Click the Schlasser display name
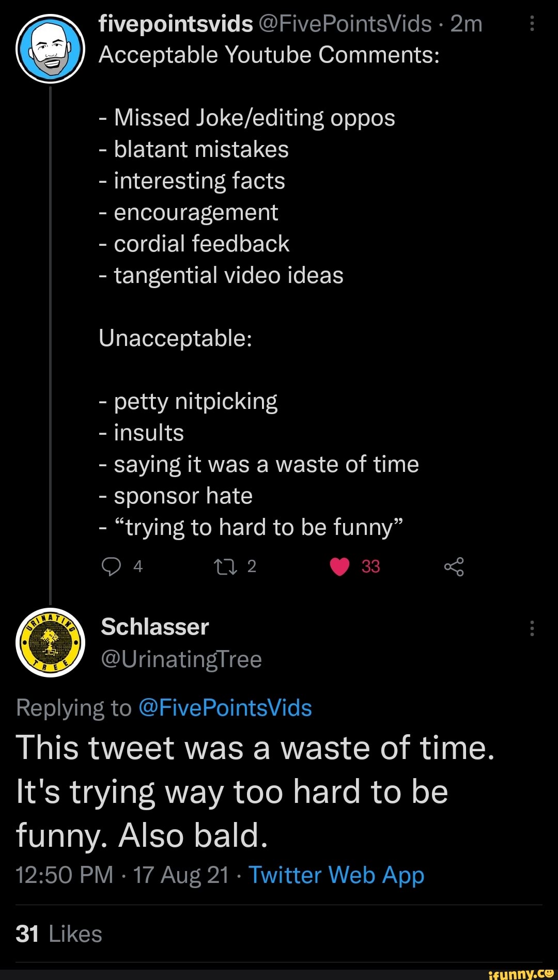The width and height of the screenshot is (558, 980). tap(155, 627)
